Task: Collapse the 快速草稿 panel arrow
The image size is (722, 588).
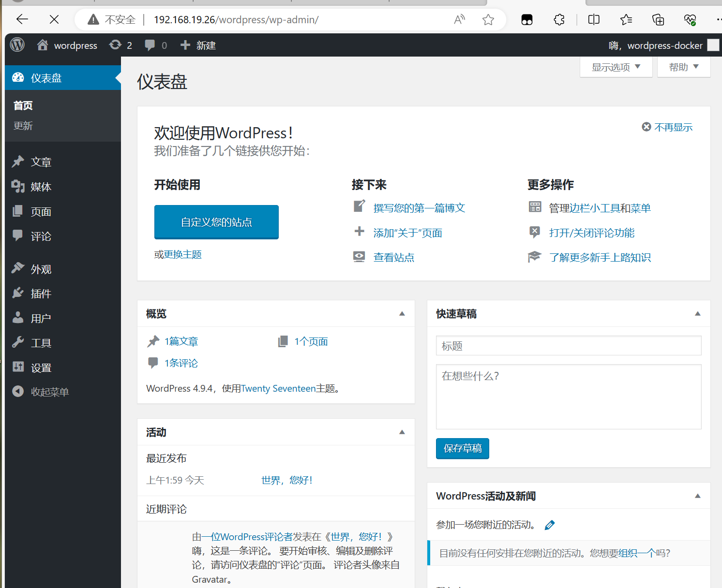Action: pyautogui.click(x=698, y=313)
